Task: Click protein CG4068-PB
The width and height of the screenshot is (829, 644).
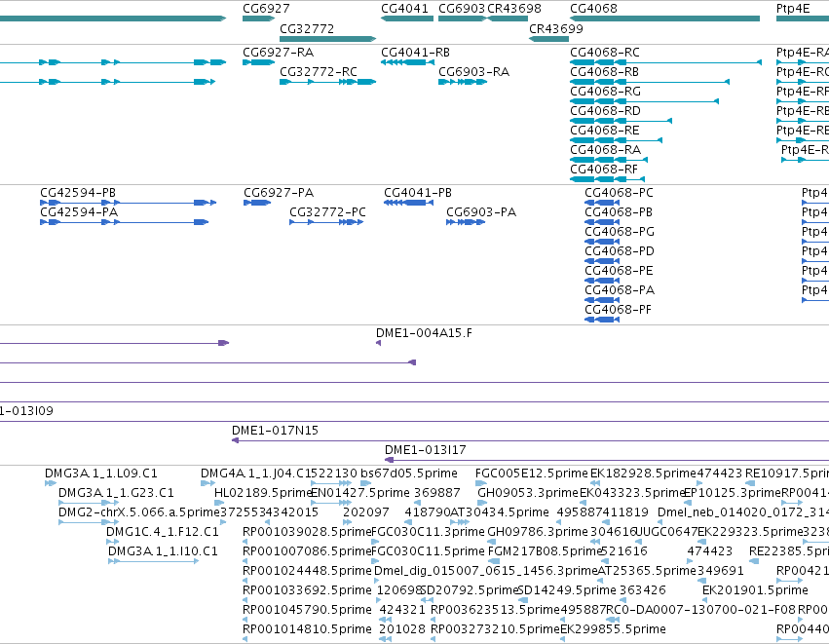Action: tap(602, 222)
